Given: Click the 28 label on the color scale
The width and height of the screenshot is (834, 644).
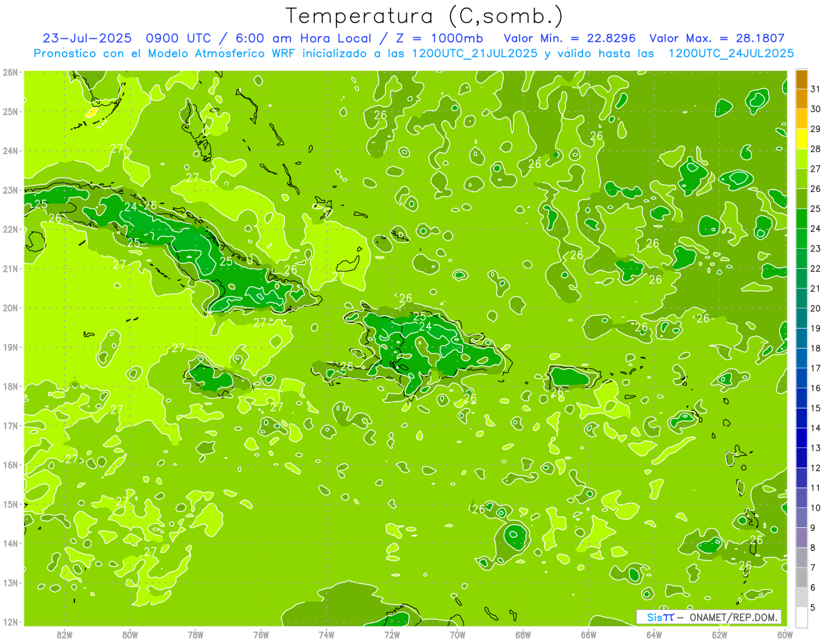Looking at the screenshot, I should pos(815,149).
